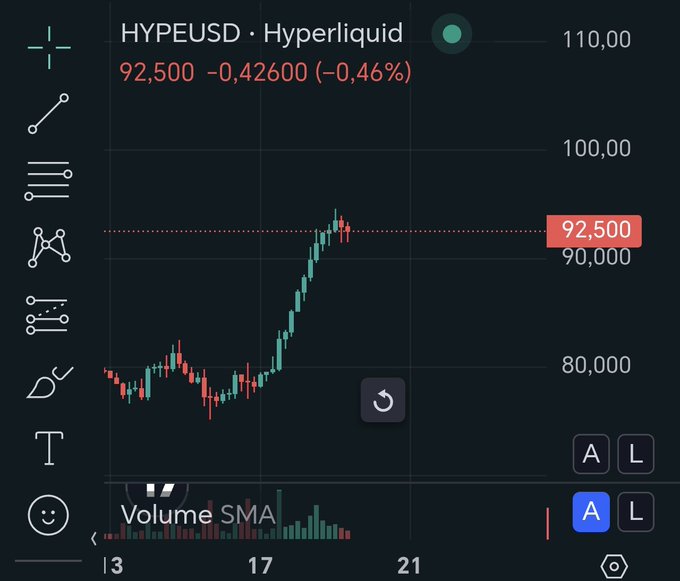This screenshot has height=581, width=680.
Task: Toggle log scale L on price pane
Action: click(636, 454)
